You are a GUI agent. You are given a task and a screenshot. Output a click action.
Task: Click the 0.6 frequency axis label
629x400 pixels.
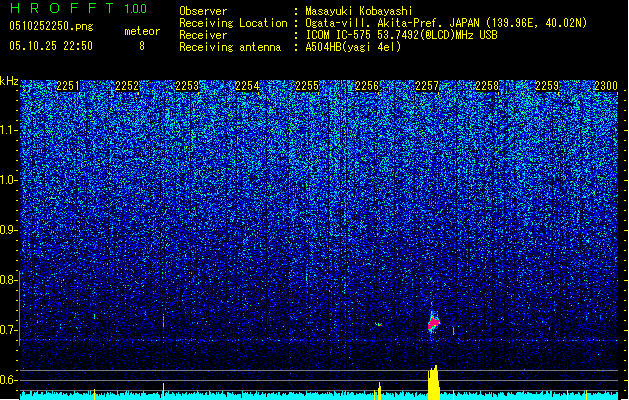pyautogui.click(x=9, y=380)
